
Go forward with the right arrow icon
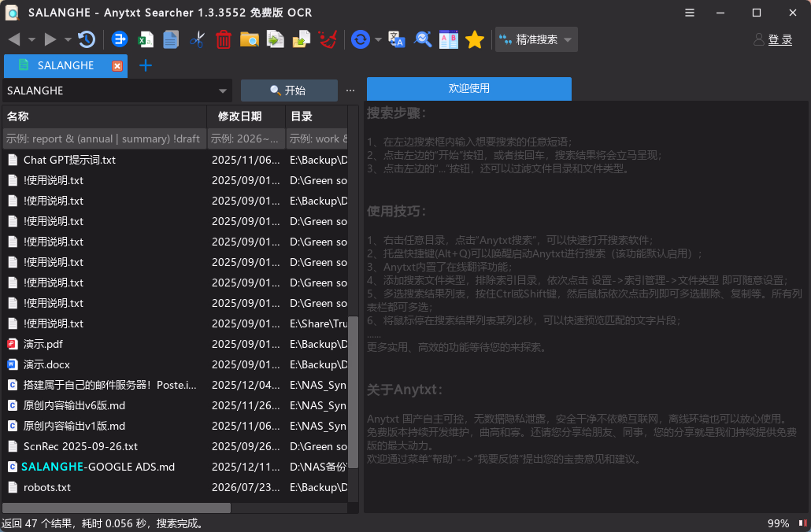coord(50,39)
